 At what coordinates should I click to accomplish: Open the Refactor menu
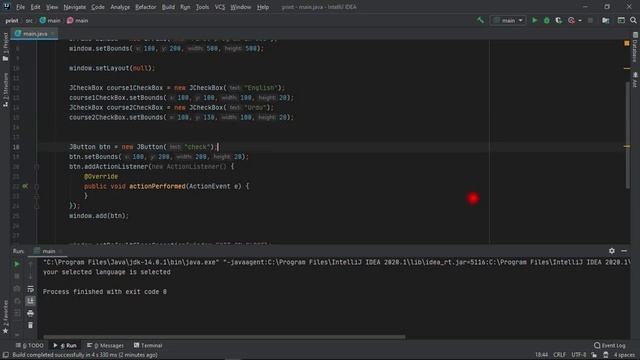click(146, 7)
